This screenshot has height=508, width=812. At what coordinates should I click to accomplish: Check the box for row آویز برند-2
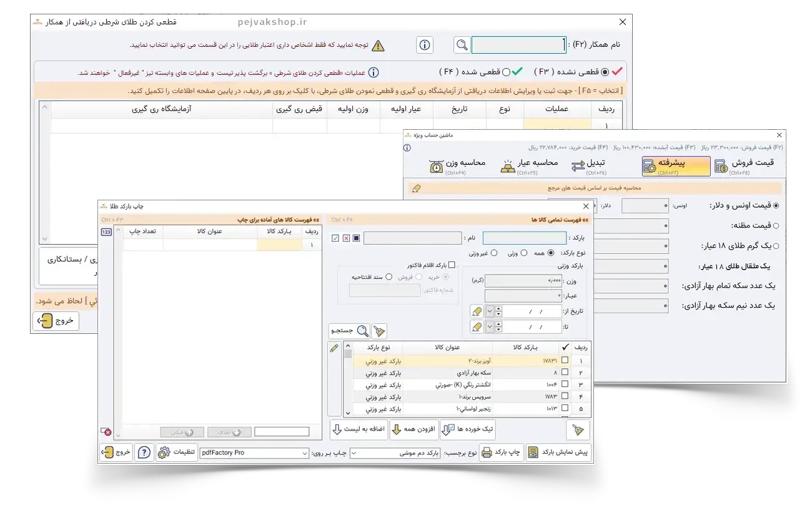pyautogui.click(x=565, y=361)
